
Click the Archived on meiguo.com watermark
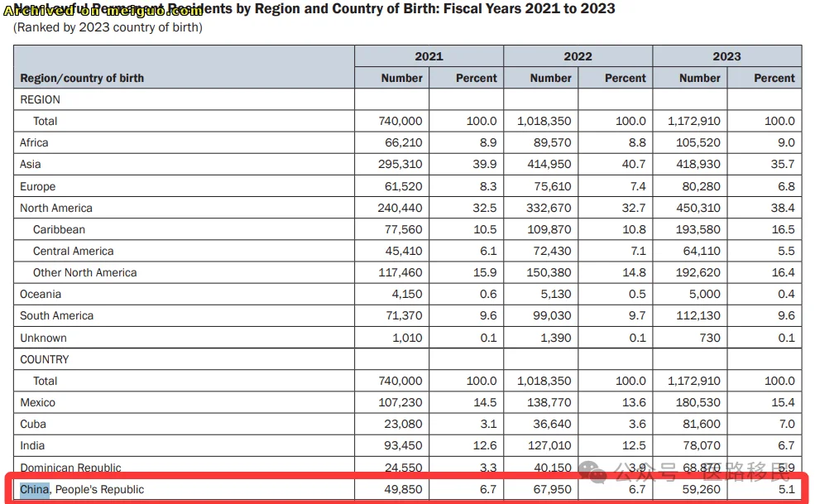103,11
